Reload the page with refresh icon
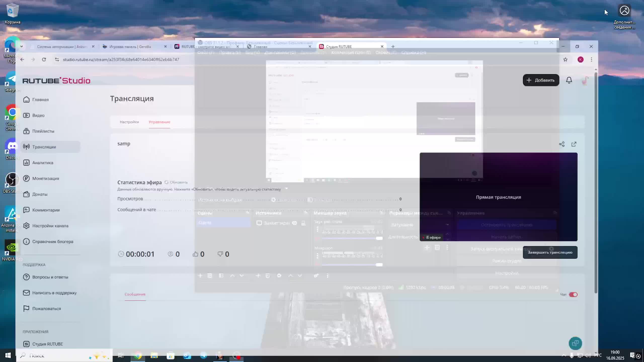644x362 pixels. tap(44, 60)
